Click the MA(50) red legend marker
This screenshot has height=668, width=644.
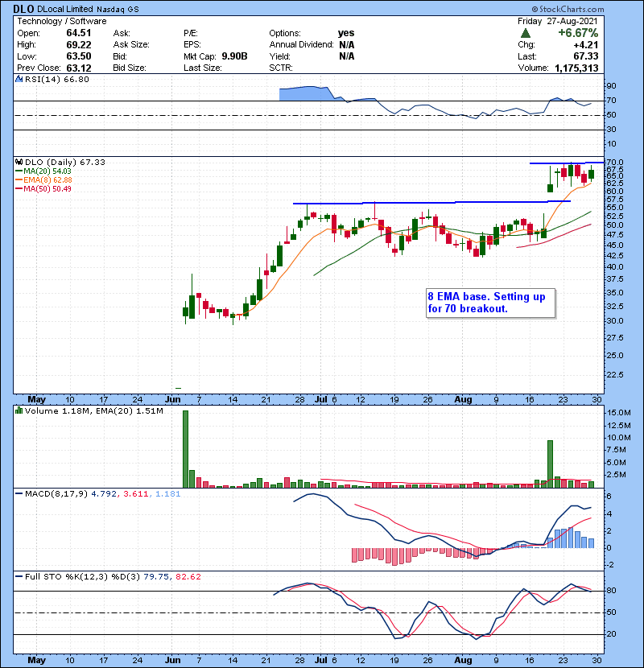click(x=18, y=189)
